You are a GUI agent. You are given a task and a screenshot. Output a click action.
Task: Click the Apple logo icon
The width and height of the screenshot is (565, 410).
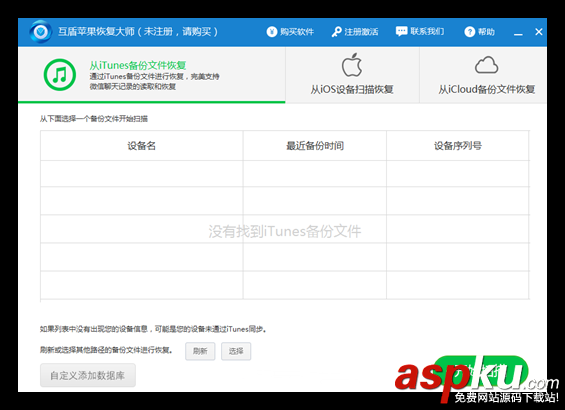coord(352,65)
